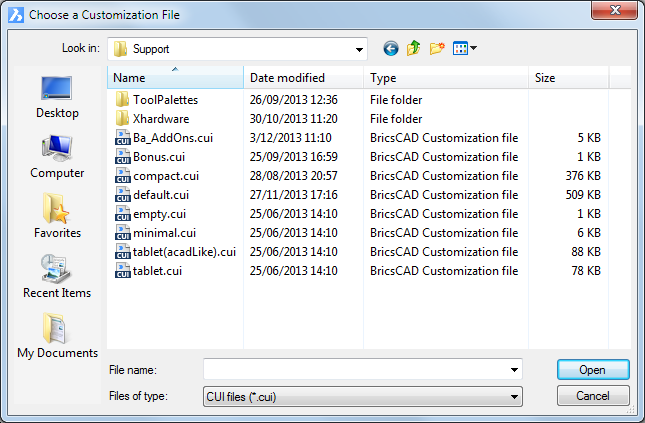This screenshot has width=645, height=423.
Task: Sort the list by Name column
Action: pyautogui.click(x=176, y=77)
